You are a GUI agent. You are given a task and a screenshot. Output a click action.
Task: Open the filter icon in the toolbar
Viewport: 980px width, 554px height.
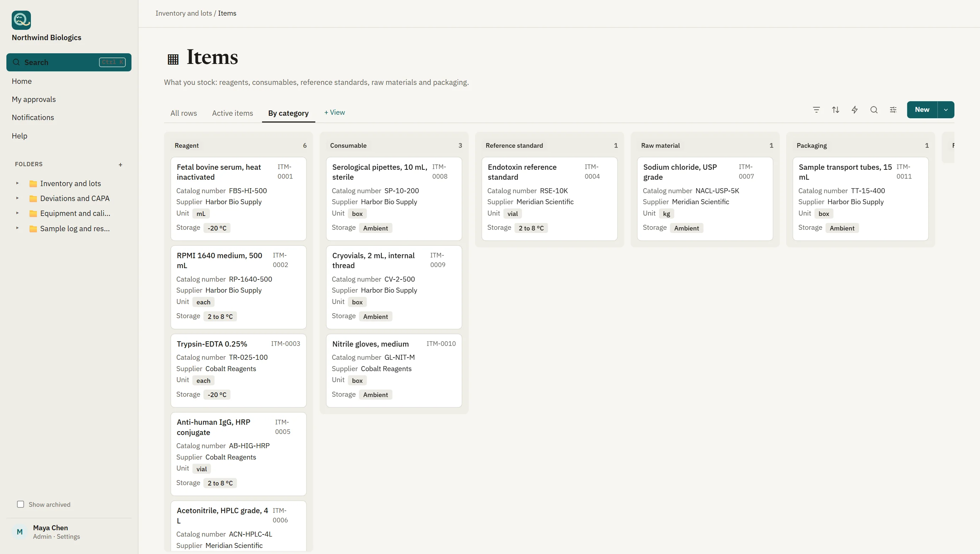(816, 110)
